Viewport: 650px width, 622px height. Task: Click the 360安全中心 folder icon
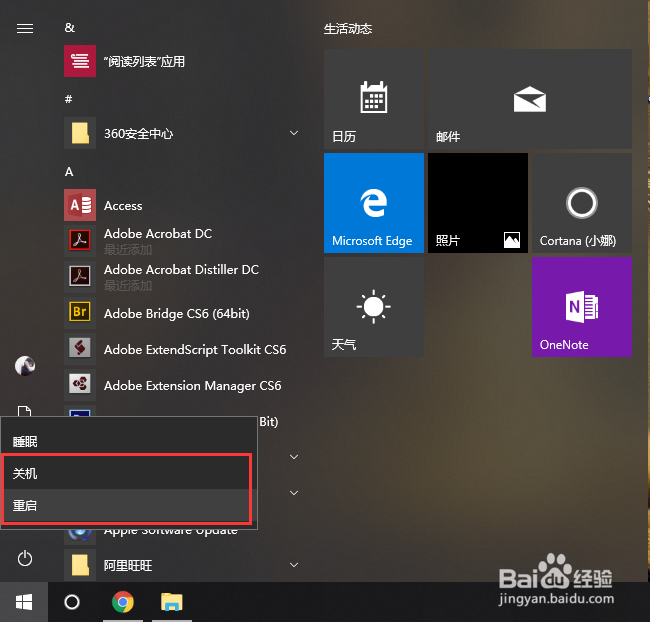80,133
